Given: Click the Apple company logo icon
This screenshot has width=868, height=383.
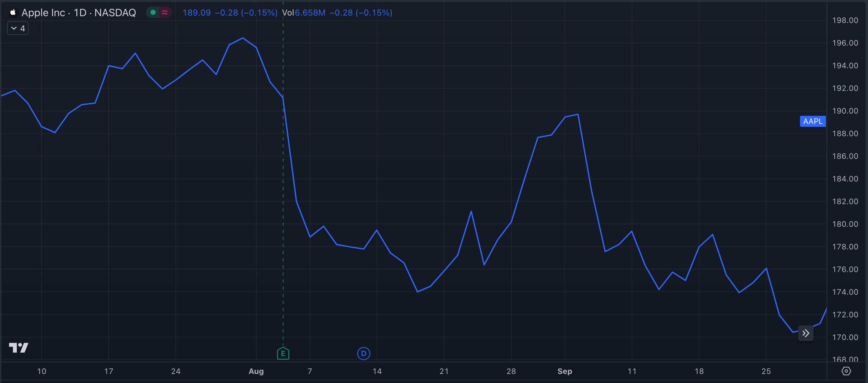Looking at the screenshot, I should 13,13.
